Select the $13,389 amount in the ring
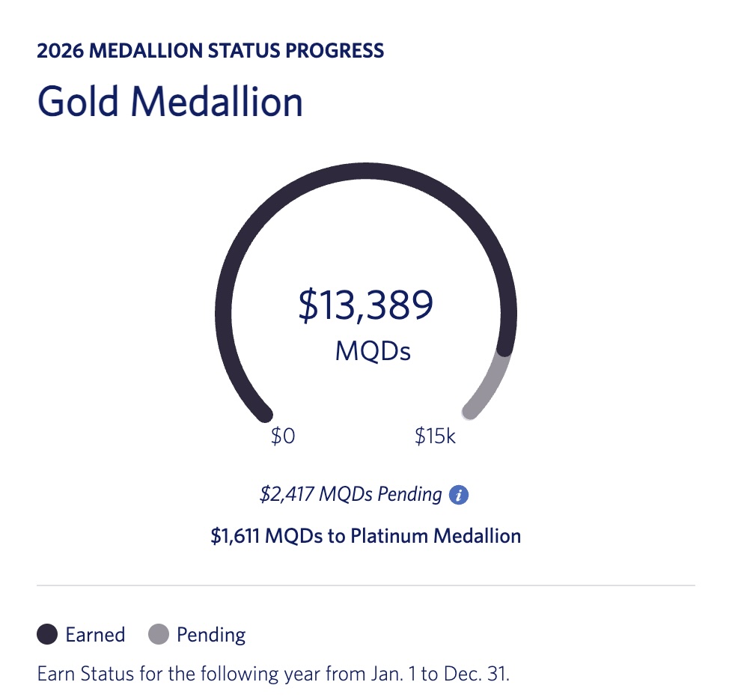The height and width of the screenshot is (700, 735). (365, 305)
